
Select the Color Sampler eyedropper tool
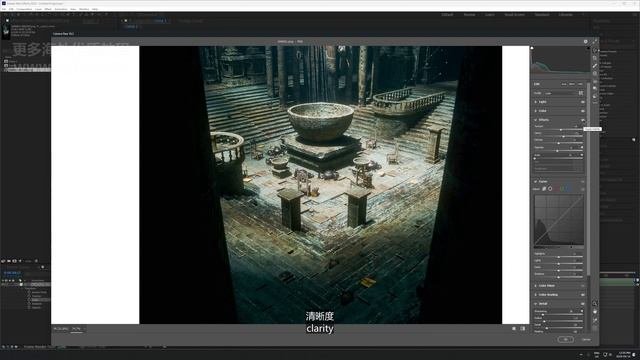pos(595,320)
